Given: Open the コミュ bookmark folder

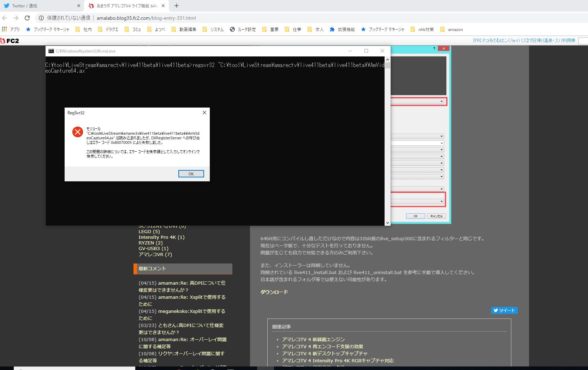Looking at the screenshot, I should tap(133, 30).
